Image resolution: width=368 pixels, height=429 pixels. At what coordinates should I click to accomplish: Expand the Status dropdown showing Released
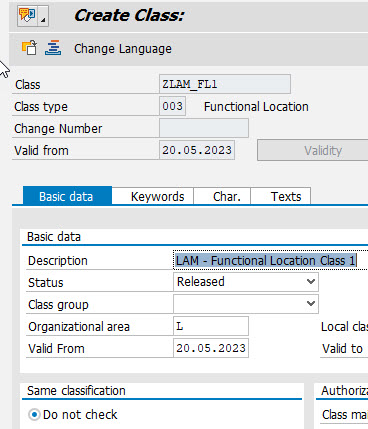246,282
